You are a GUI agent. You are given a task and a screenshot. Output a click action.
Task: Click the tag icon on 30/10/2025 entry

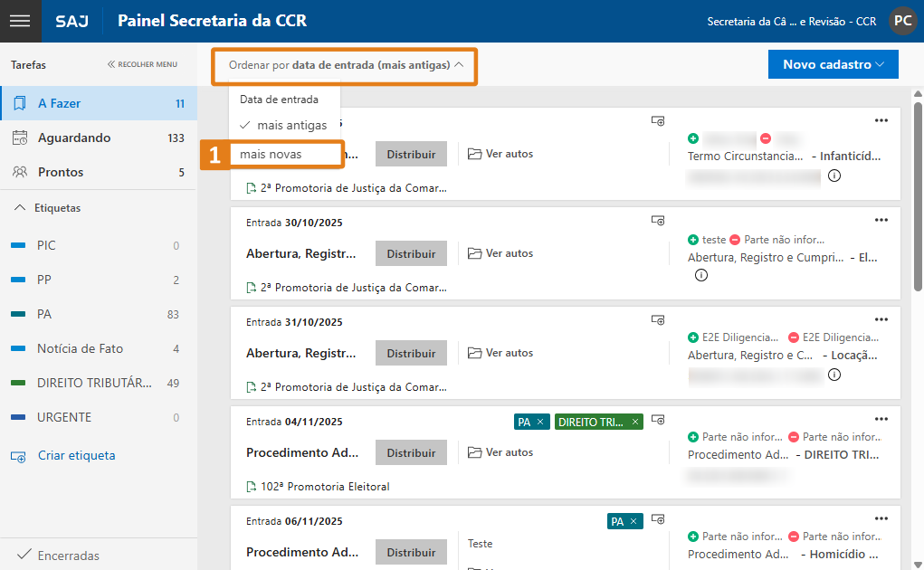(x=659, y=220)
